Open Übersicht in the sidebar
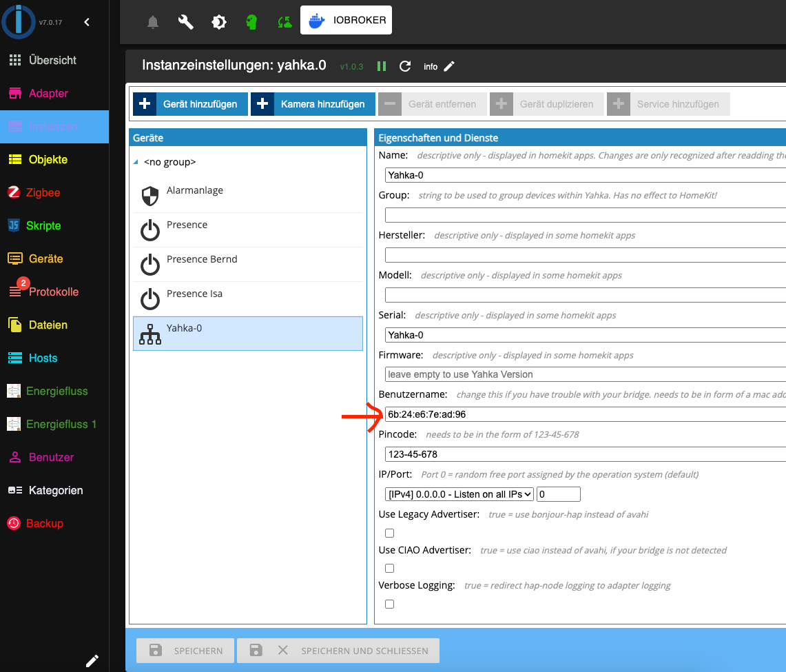 (54, 60)
